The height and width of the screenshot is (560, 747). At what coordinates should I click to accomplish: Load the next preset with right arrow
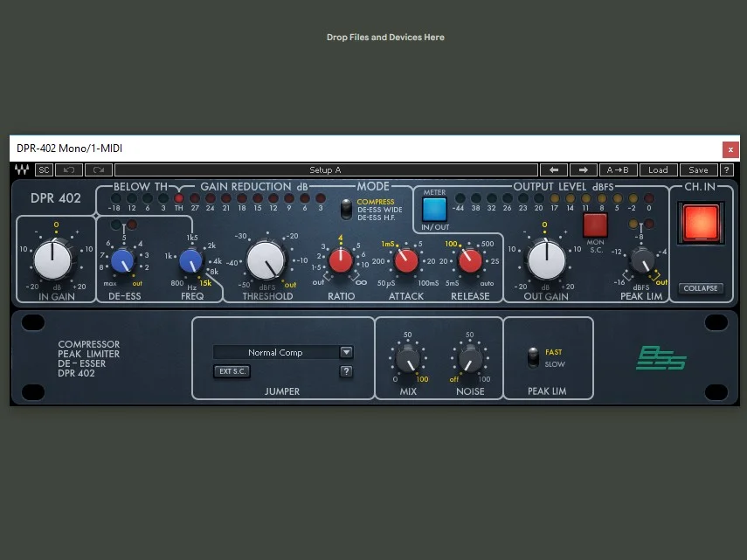pyautogui.click(x=583, y=170)
